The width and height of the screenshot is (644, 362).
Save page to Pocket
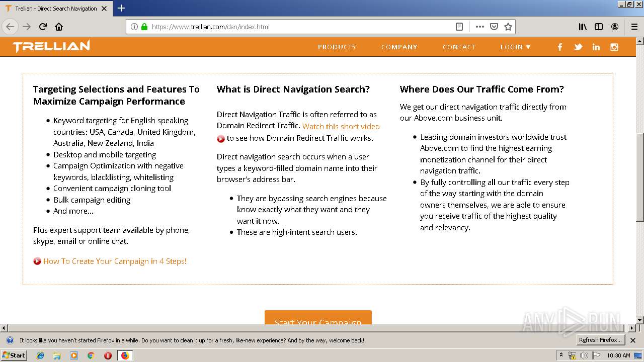494,27
